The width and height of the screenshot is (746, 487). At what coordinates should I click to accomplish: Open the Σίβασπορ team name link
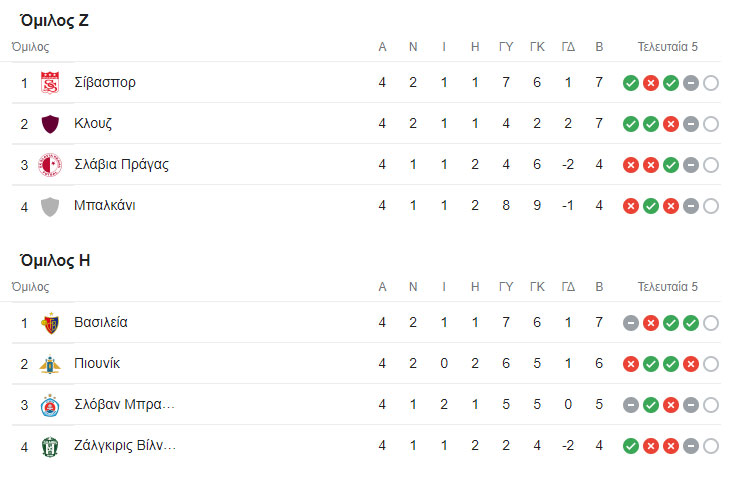pos(105,83)
